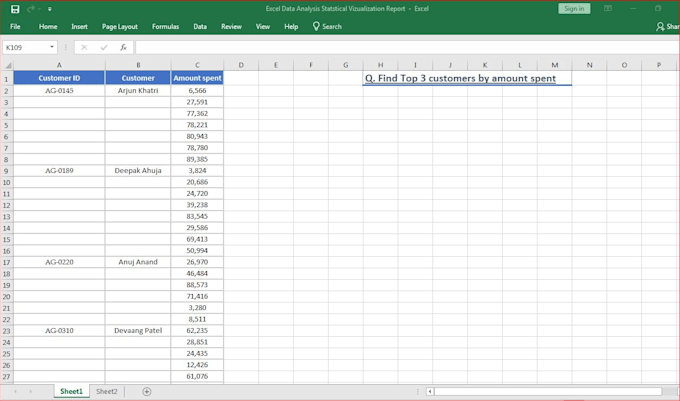
Task: Select the Amount spent header cell
Action: tap(197, 78)
